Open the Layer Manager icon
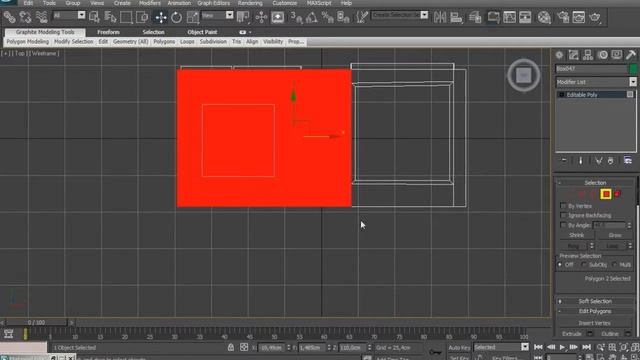Image resolution: width=640 pixels, height=360 pixels. coord(475,17)
